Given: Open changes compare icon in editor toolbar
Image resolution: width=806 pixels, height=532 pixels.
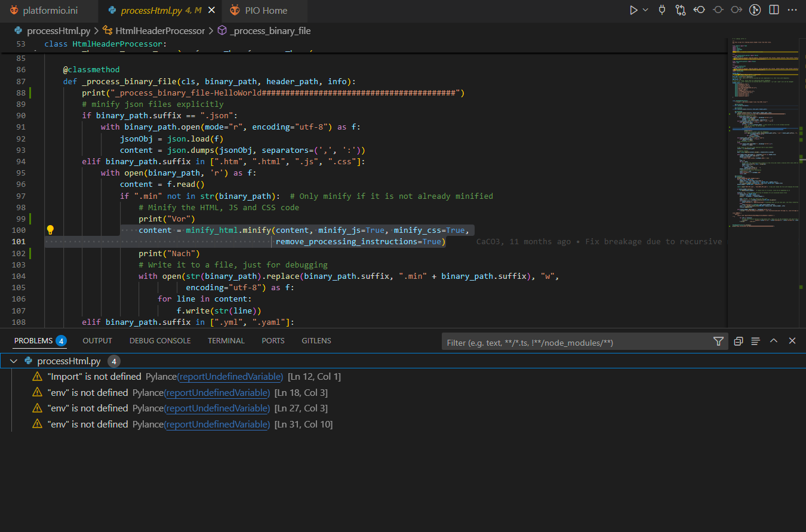Looking at the screenshot, I should [x=681, y=10].
